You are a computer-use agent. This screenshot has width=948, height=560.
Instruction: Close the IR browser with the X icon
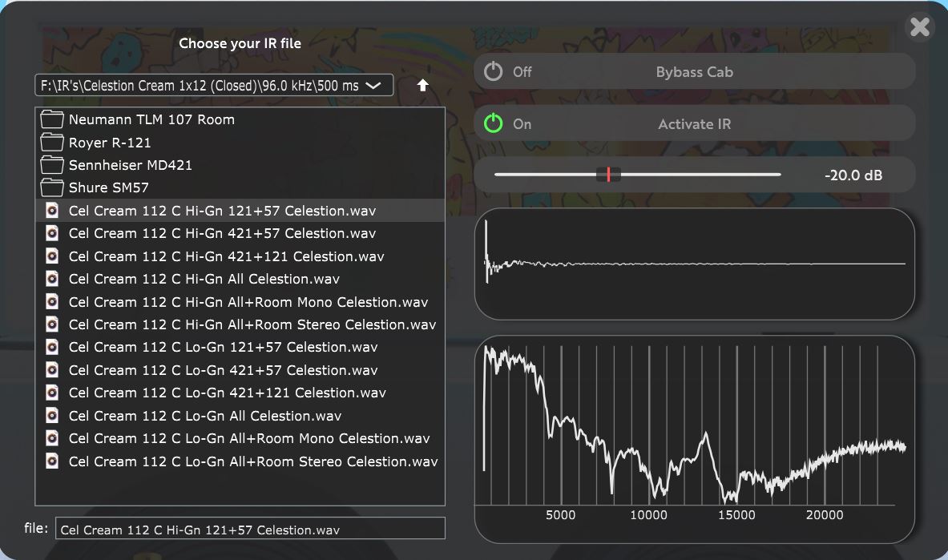920,26
